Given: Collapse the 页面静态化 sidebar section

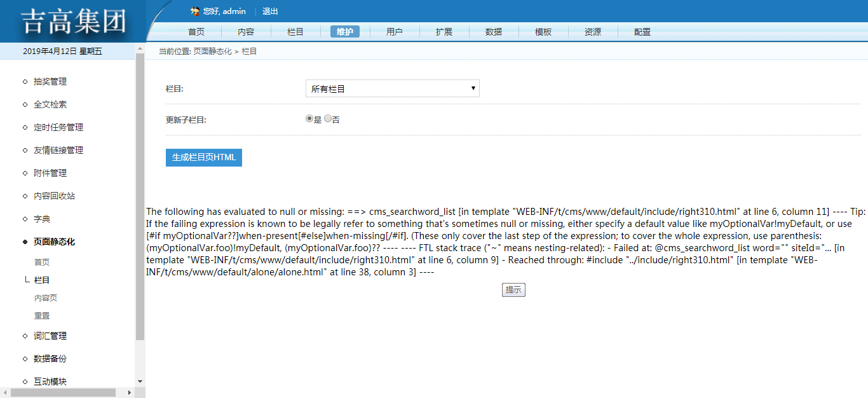Looking at the screenshot, I should pyautogui.click(x=54, y=242).
